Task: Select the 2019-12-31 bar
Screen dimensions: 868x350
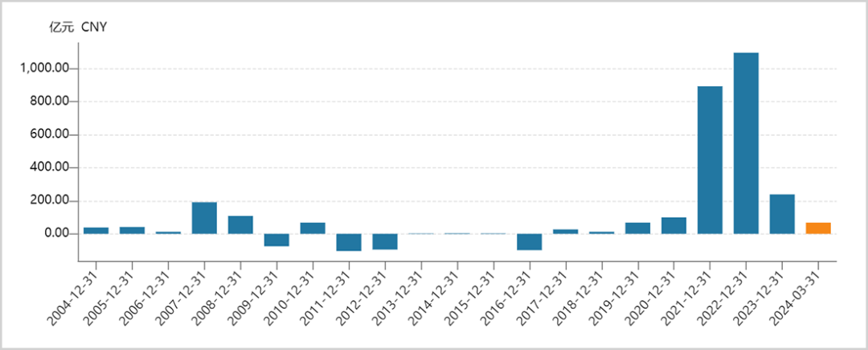Action: tap(637, 229)
